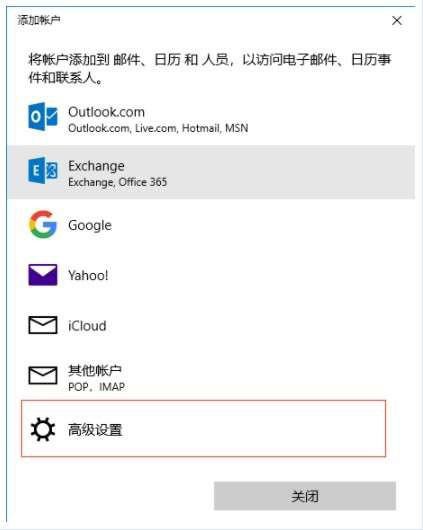Click the envelope icon beside 其他帐户
Viewport: 423px width, 530px height.
pos(43,375)
